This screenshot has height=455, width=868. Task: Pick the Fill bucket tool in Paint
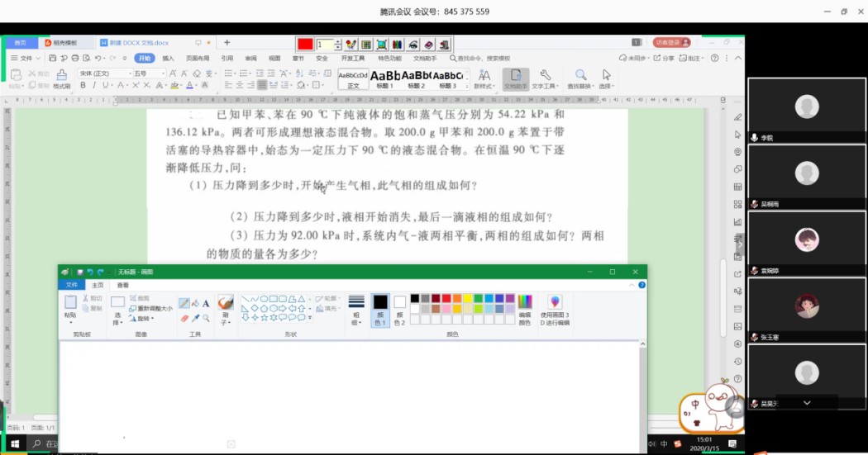coord(194,303)
